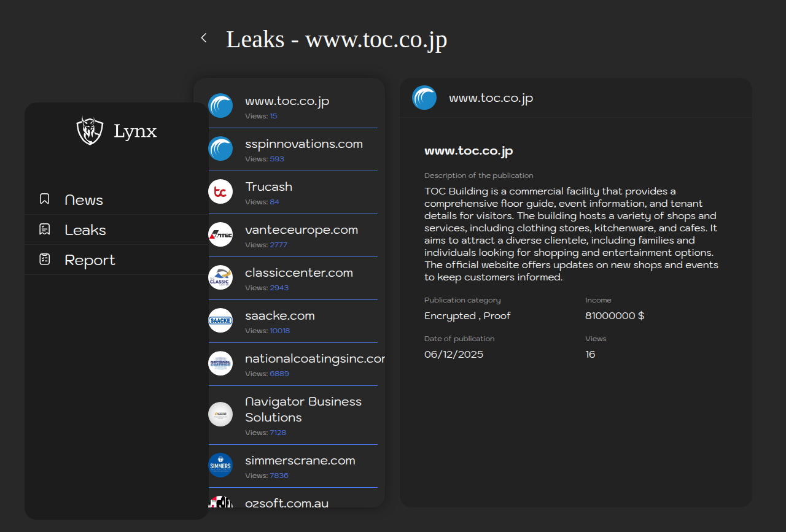The width and height of the screenshot is (786, 532).
Task: Open the sspinnovations.com leak entry
Action: [303, 144]
